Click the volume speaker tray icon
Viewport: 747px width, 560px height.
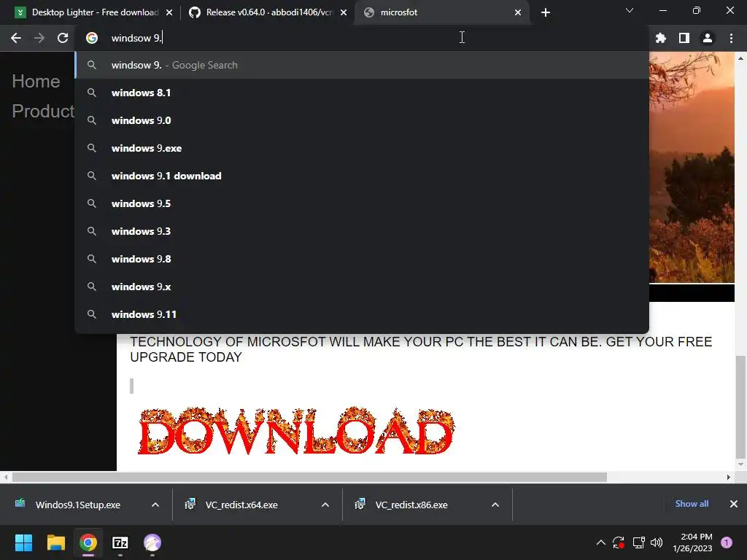[657, 542]
